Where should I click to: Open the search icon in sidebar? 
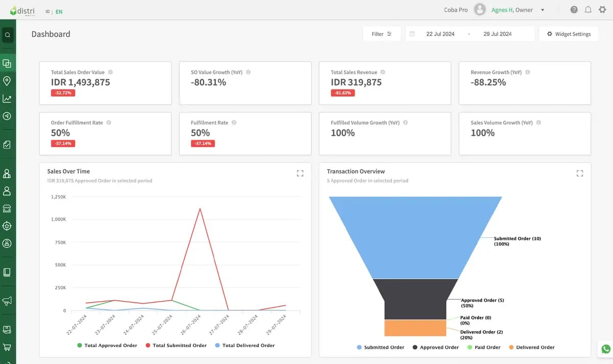coord(8,35)
